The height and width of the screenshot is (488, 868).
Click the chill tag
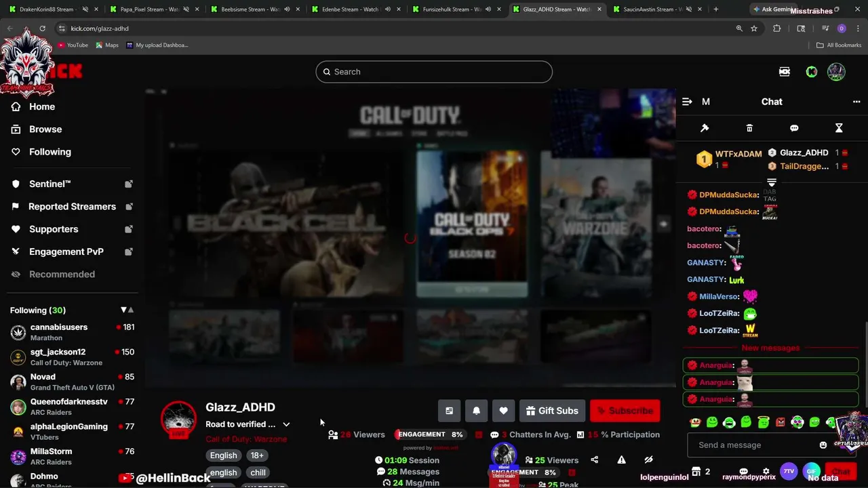(x=258, y=472)
